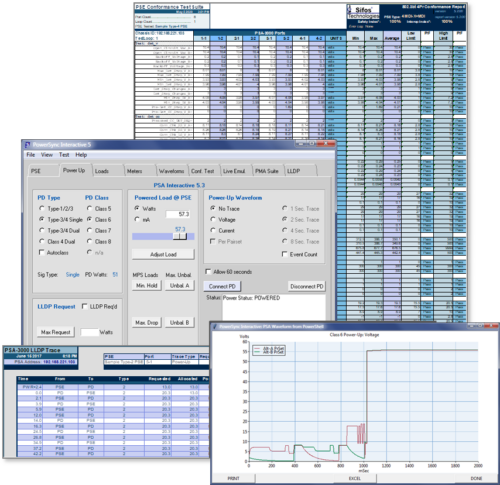Click 'Power Status: POWERED' status text
The width and height of the screenshot is (500, 485).
pyautogui.click(x=251, y=298)
